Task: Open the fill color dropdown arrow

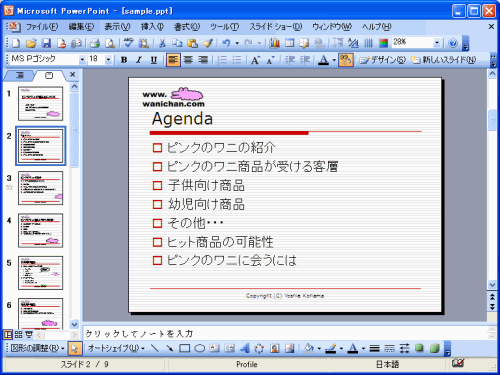Action: (319, 348)
